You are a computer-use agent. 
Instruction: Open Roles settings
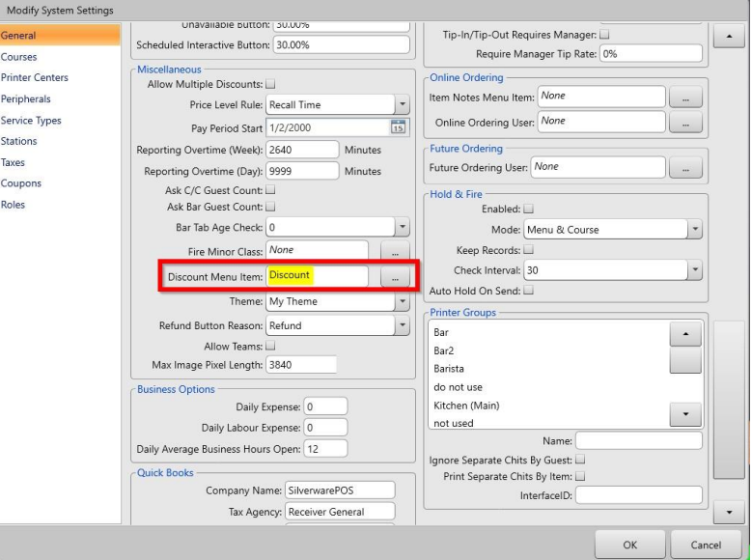[x=13, y=205]
